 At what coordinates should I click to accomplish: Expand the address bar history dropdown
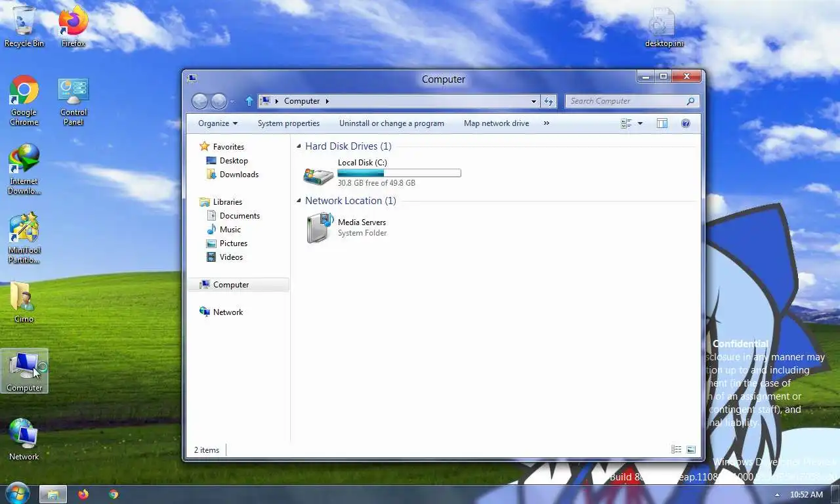pyautogui.click(x=534, y=101)
